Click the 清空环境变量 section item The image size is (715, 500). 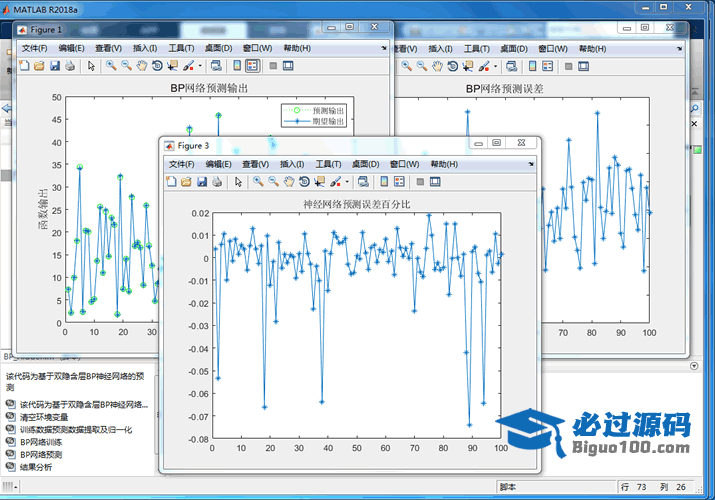tap(45, 417)
